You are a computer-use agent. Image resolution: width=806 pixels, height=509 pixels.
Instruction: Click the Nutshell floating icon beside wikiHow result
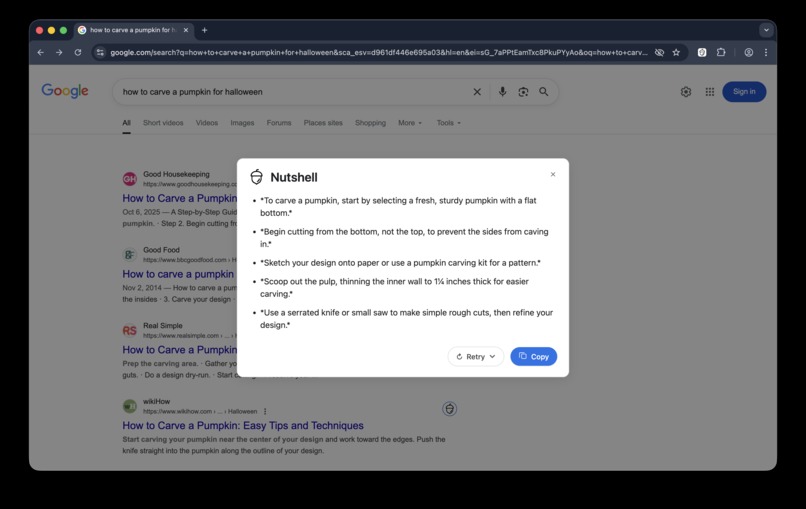(449, 409)
